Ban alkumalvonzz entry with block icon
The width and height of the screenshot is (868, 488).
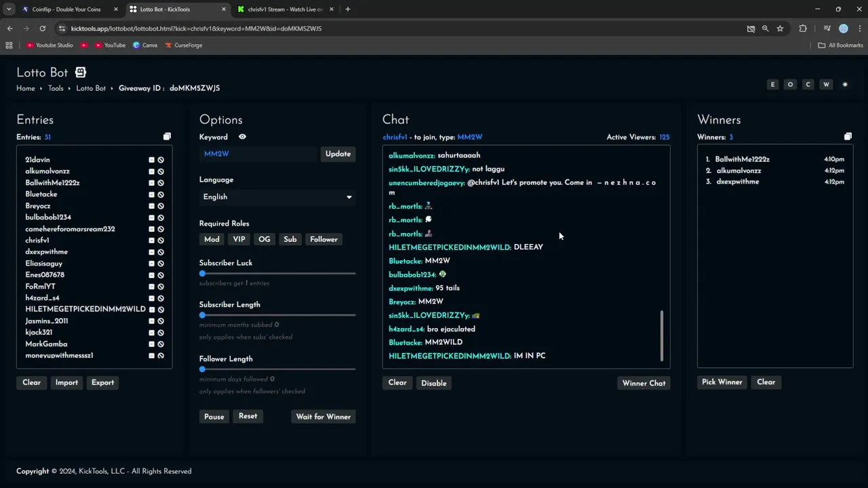click(x=161, y=171)
